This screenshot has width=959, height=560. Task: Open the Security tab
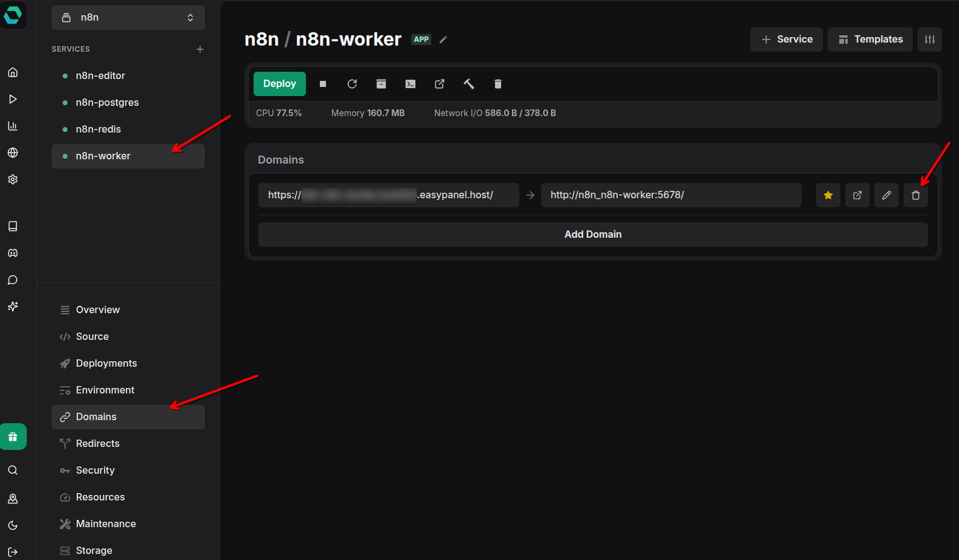[128, 471]
